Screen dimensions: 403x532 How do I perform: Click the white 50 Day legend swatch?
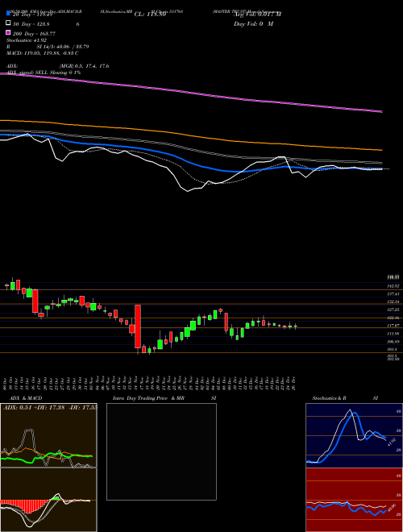[8, 23]
